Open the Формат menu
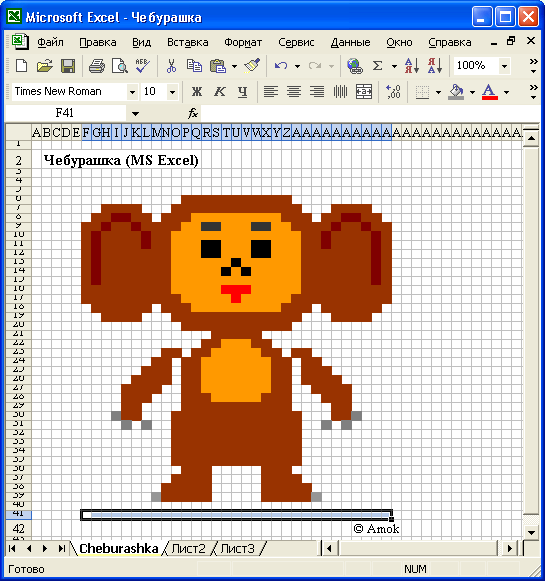545x581 pixels. coord(243,42)
